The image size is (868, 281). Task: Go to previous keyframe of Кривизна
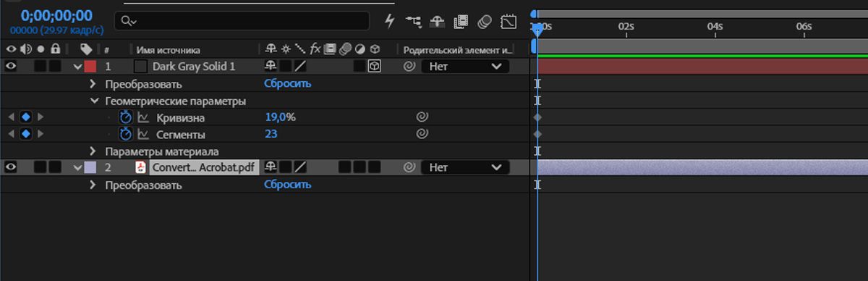pyautogui.click(x=11, y=117)
